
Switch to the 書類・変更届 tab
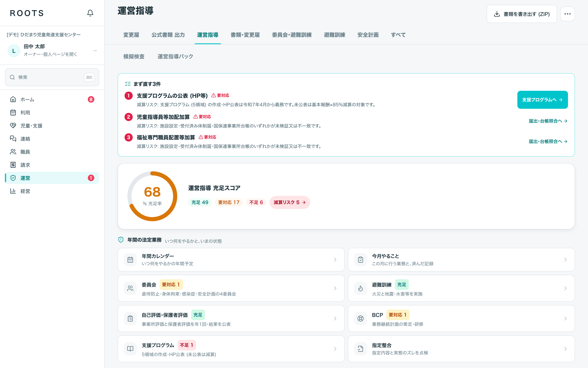pyautogui.click(x=245, y=35)
